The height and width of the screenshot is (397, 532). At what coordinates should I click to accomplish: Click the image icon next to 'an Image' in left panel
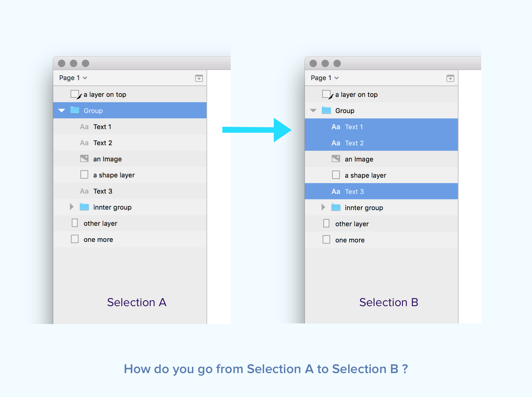(84, 158)
